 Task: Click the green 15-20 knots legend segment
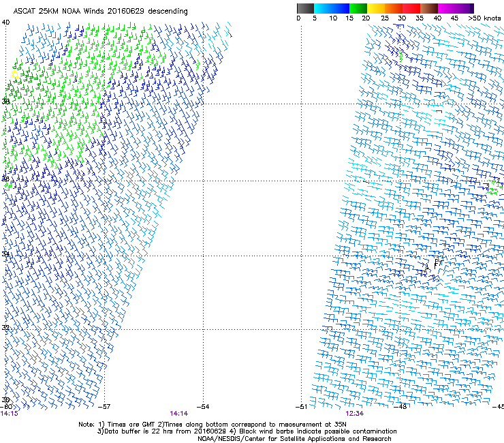(358, 8)
